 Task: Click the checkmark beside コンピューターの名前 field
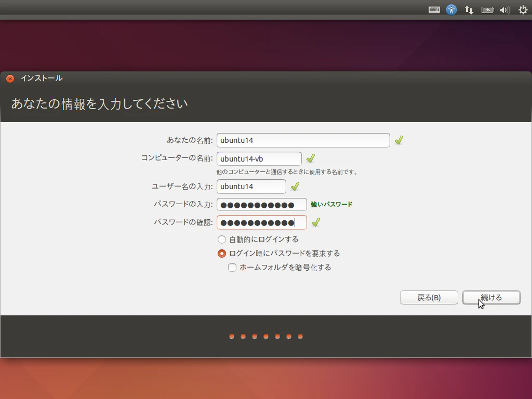[x=311, y=158]
